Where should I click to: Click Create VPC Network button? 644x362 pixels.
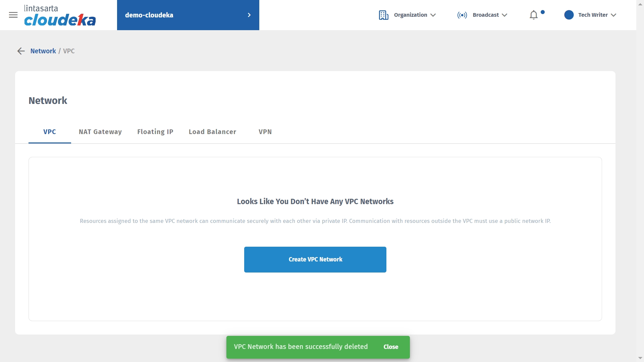point(315,259)
